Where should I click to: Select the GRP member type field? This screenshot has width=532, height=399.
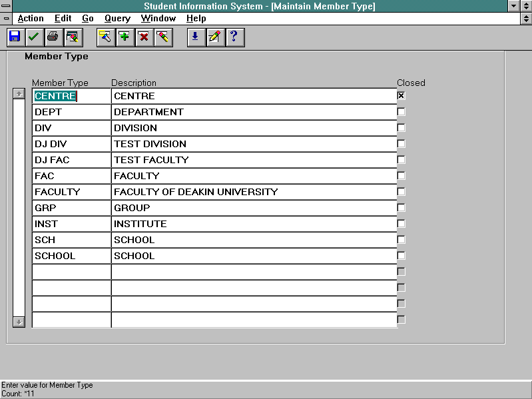[71, 208]
